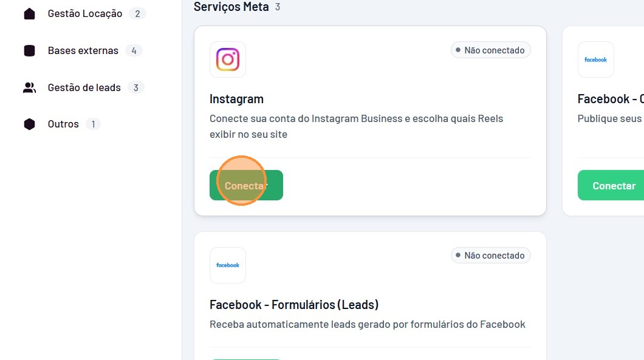Click the Facebook logo in right card
This screenshot has width=644, height=360.
point(595,59)
